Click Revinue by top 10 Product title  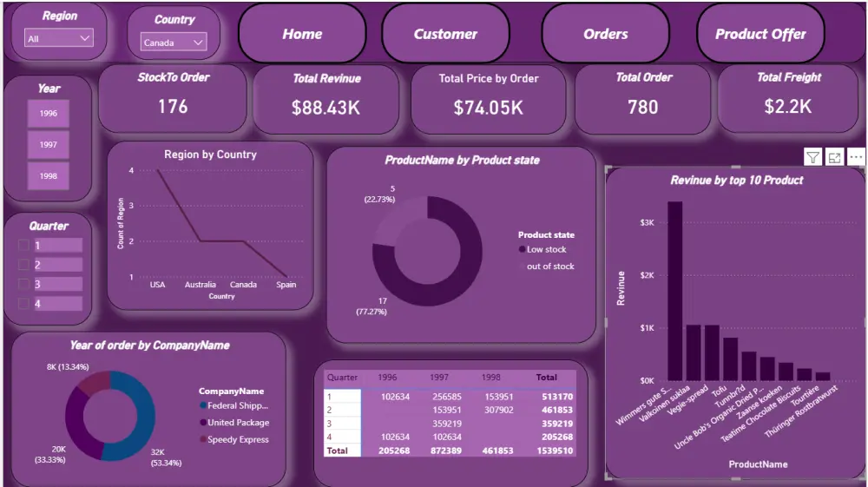tap(737, 180)
